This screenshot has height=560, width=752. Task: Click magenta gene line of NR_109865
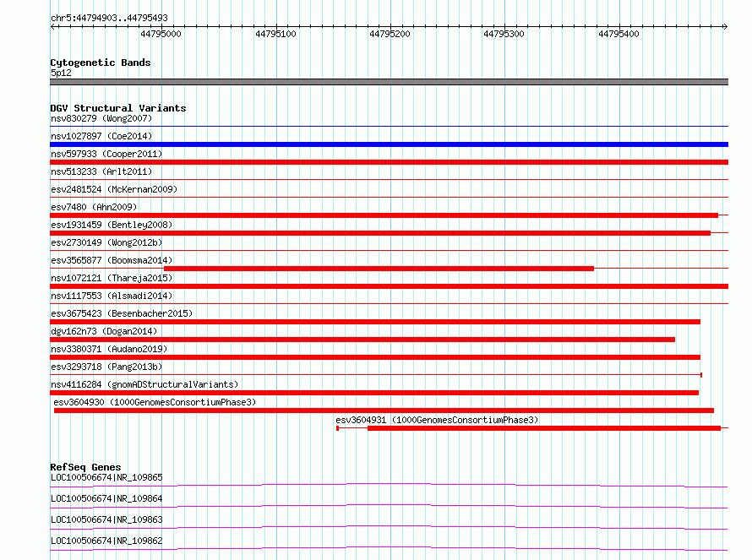pyautogui.click(x=389, y=484)
